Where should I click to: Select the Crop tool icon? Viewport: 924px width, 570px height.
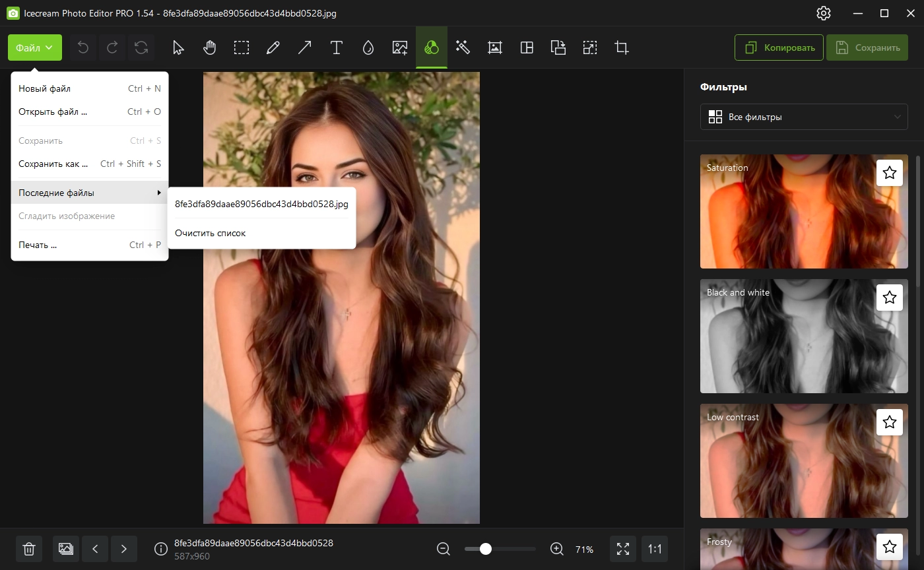coord(621,47)
